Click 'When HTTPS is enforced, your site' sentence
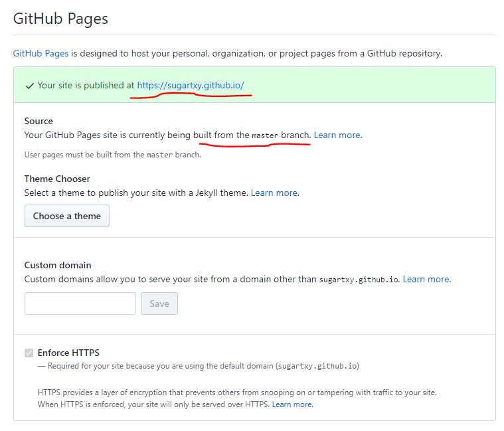504x431 pixels. [153, 404]
